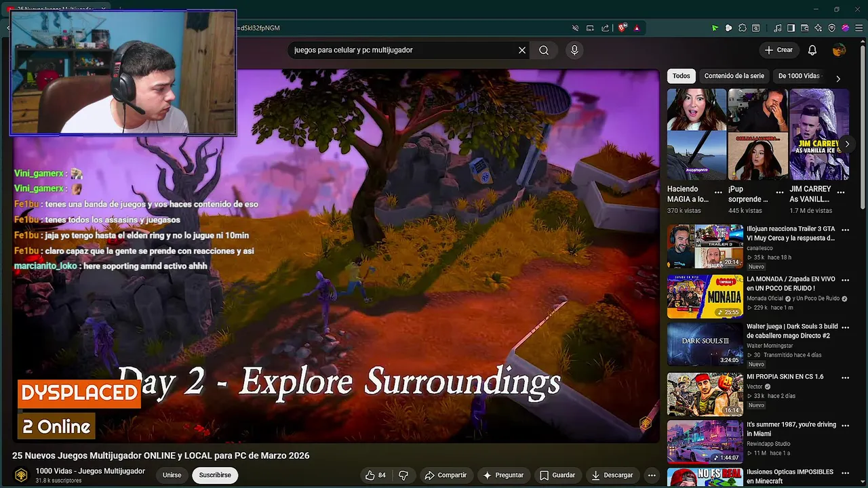Click the pink browser profile icon

846,28
